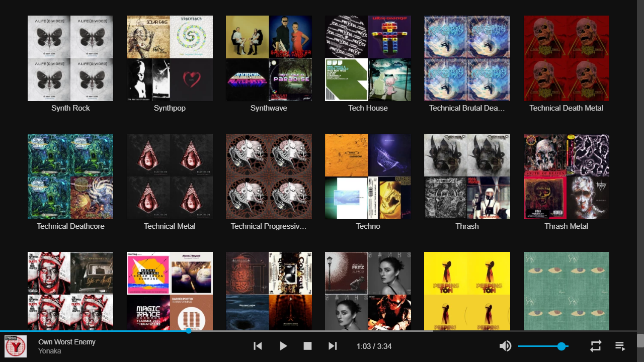Click the volume slider handle
Image resolution: width=644 pixels, height=362 pixels.
point(561,346)
